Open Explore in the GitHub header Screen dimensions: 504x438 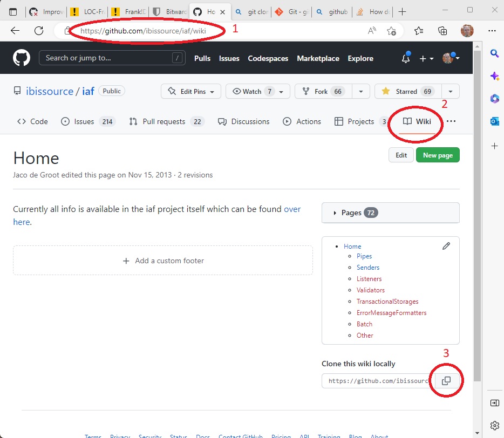click(360, 58)
